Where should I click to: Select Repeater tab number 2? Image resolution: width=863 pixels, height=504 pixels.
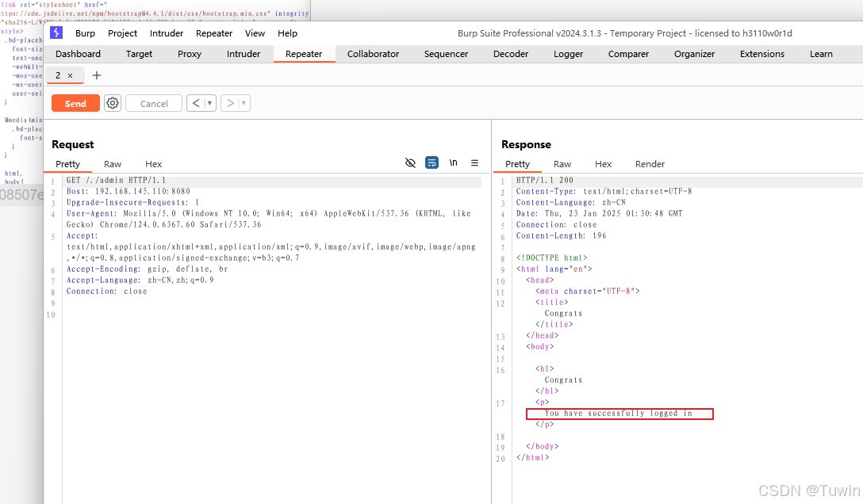59,75
